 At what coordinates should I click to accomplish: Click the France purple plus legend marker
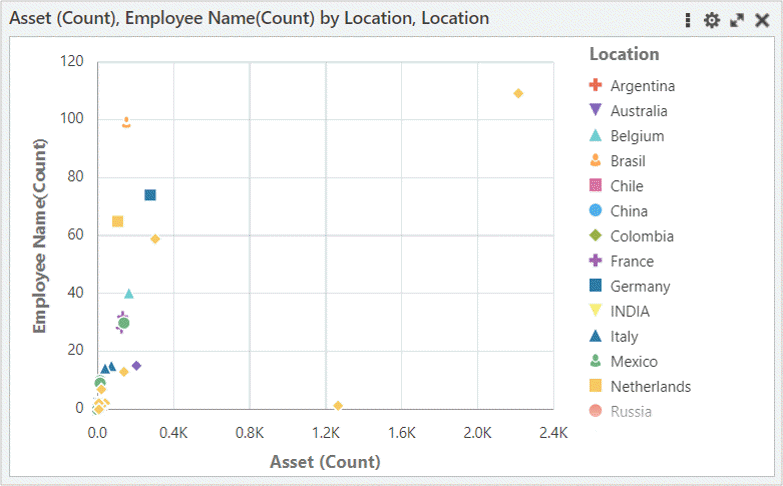595,260
